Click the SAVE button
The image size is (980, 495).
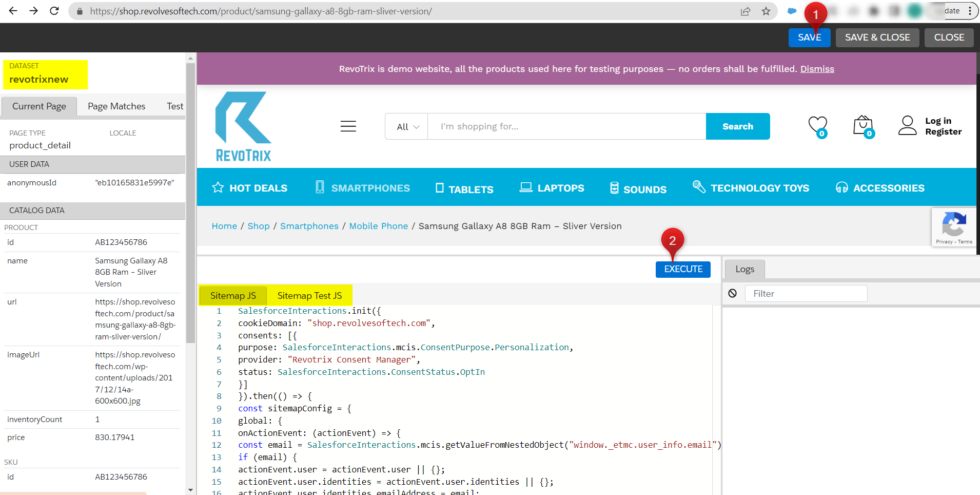point(809,37)
